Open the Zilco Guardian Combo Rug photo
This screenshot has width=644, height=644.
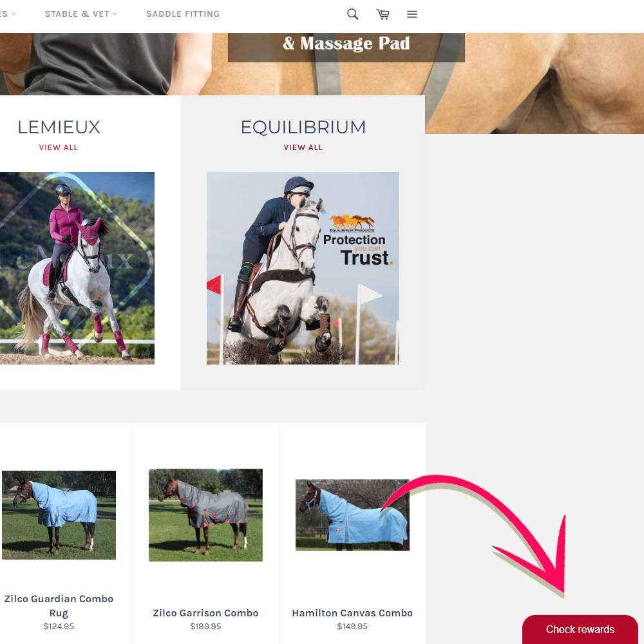(x=59, y=515)
